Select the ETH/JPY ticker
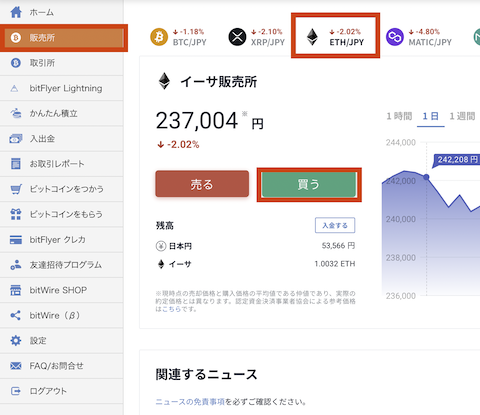The image size is (480, 415). [335, 36]
